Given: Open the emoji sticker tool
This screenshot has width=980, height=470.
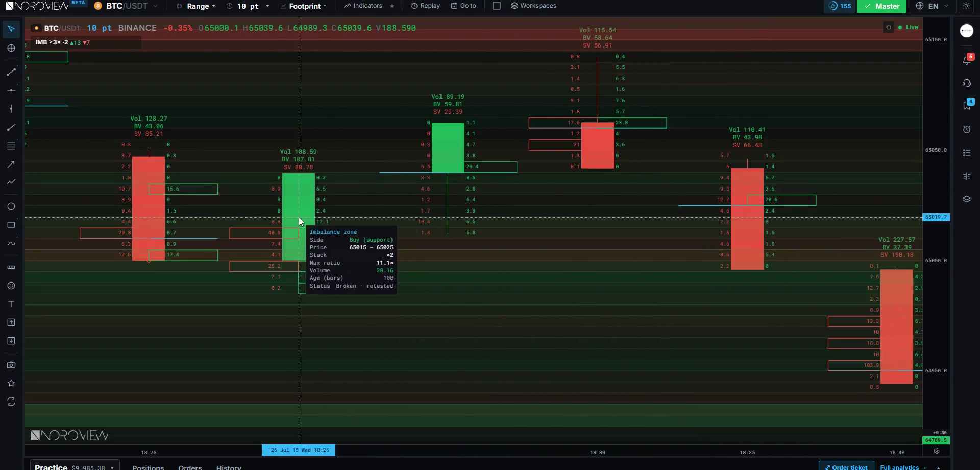Looking at the screenshot, I should click(x=11, y=286).
